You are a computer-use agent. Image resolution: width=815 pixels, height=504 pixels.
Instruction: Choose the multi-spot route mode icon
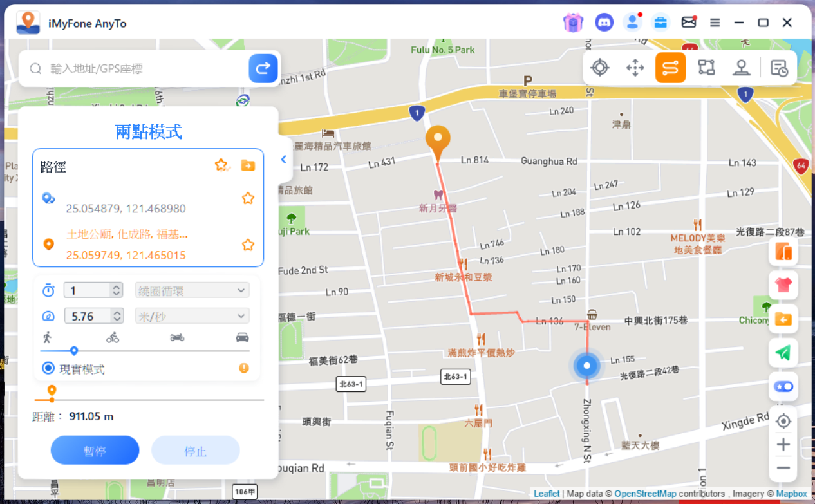tap(706, 68)
